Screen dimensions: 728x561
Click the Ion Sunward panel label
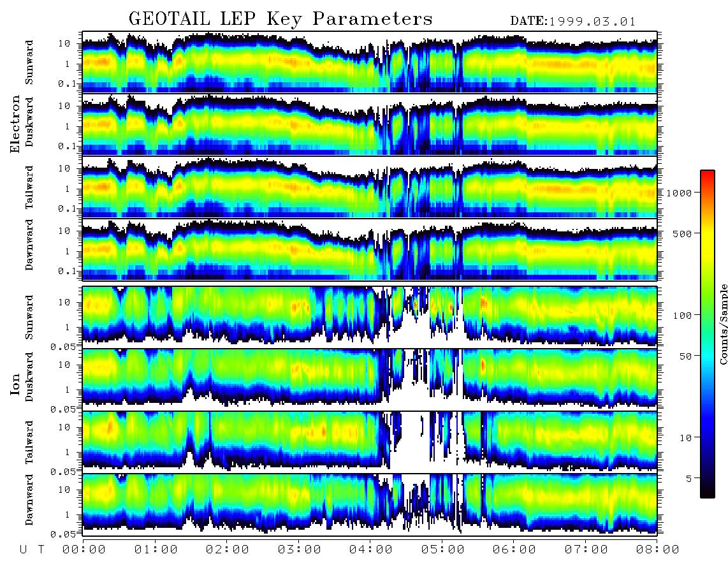tap(29, 317)
